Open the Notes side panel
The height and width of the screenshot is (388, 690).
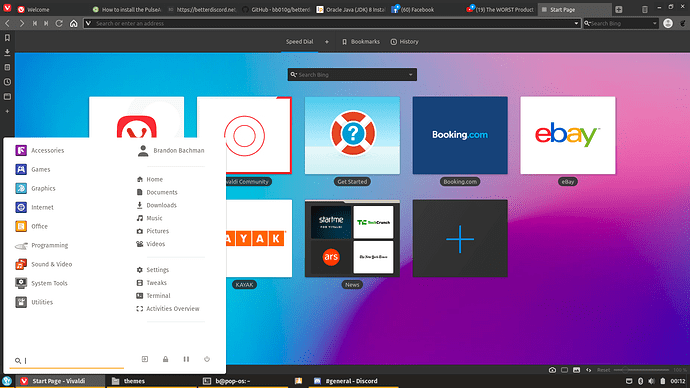click(7, 67)
